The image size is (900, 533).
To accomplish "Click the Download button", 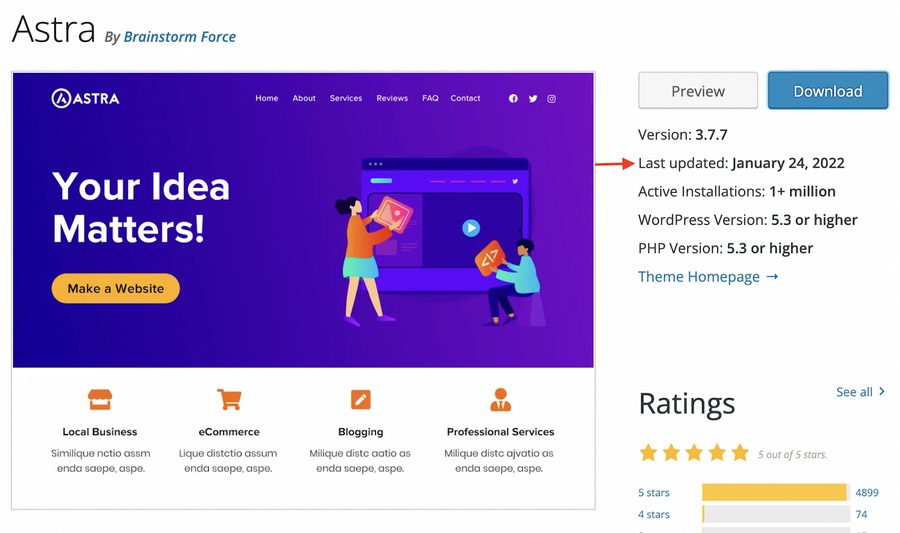I will 828,91.
